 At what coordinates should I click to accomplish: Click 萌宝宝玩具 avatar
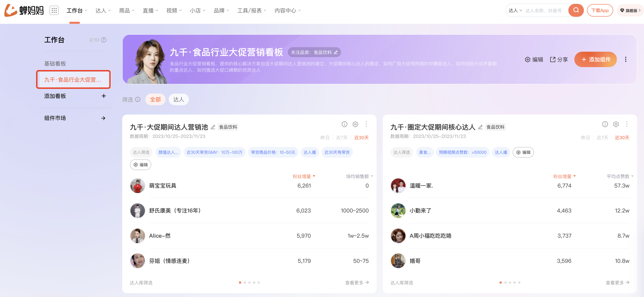[x=138, y=186]
